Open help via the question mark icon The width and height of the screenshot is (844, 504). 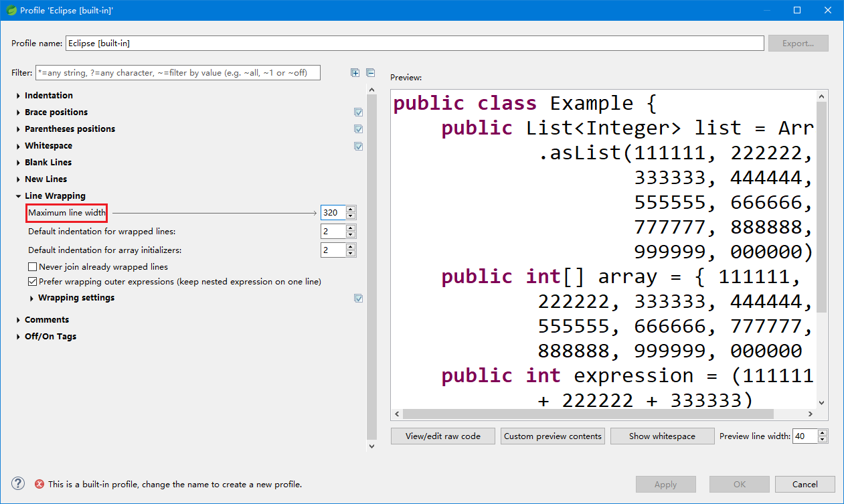(x=18, y=483)
